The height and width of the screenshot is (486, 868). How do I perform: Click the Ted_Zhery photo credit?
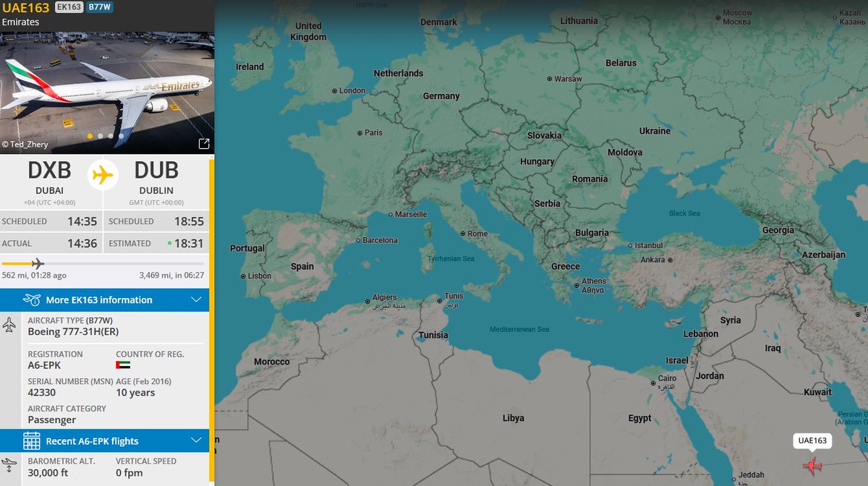pyautogui.click(x=25, y=144)
